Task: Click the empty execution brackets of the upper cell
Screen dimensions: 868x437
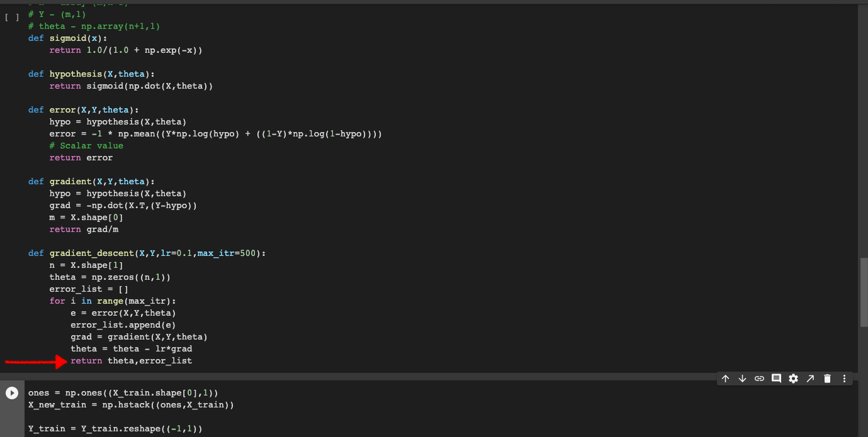Action: (x=12, y=17)
